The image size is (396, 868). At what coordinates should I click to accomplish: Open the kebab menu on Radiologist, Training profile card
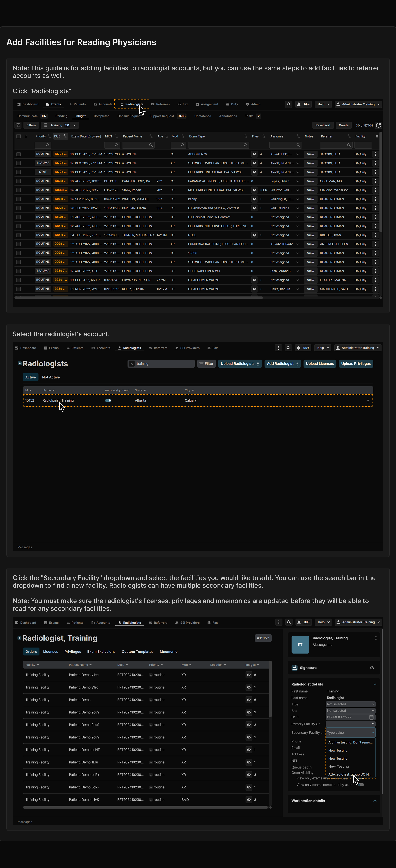click(376, 638)
